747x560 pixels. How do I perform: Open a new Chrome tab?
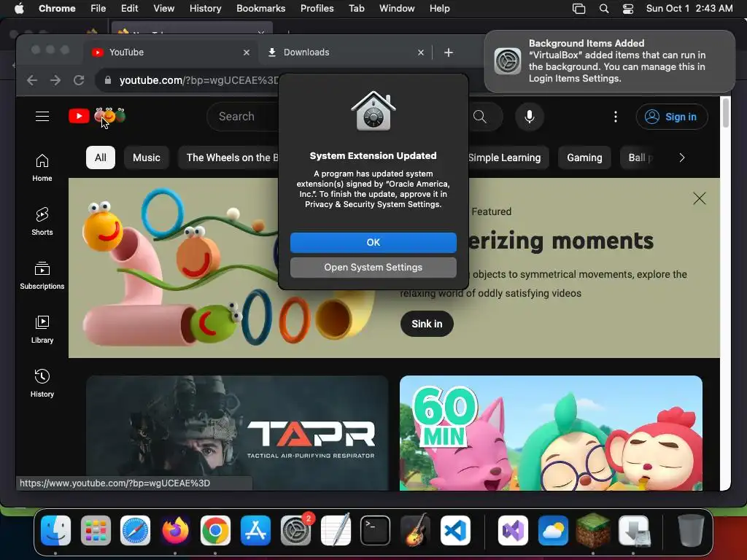click(x=449, y=52)
